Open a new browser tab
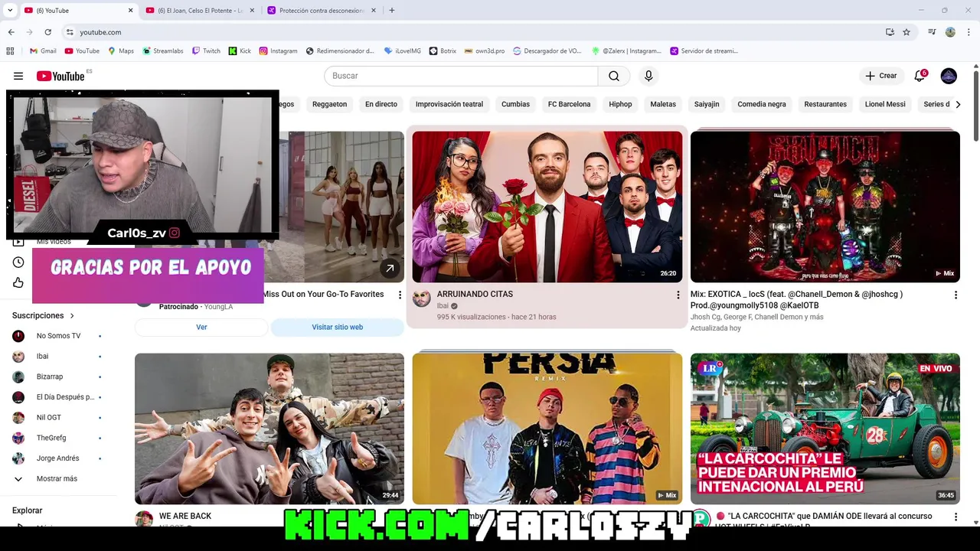Viewport: 980px width, 551px height. tap(392, 10)
